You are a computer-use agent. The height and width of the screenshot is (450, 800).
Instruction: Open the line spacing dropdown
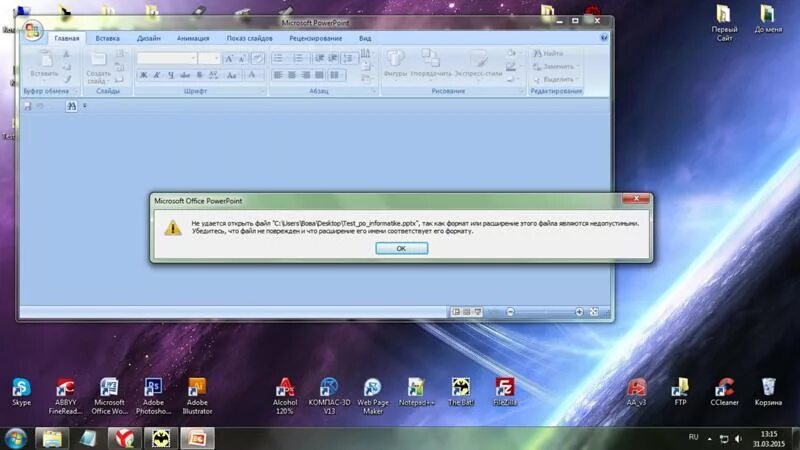tap(349, 59)
